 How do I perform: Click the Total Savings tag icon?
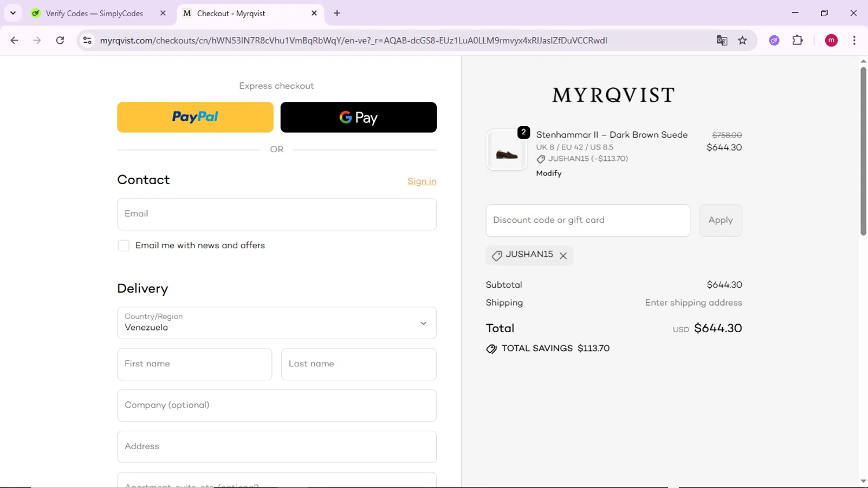(491, 348)
